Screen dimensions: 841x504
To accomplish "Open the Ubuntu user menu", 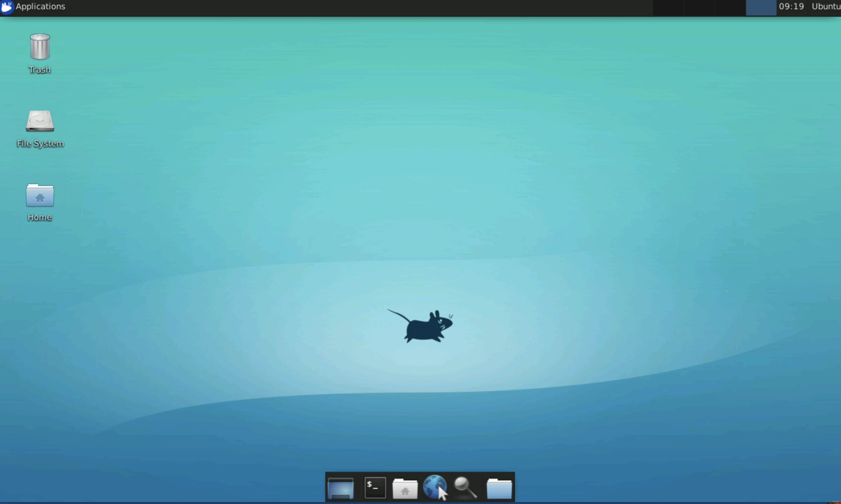I will pyautogui.click(x=826, y=7).
